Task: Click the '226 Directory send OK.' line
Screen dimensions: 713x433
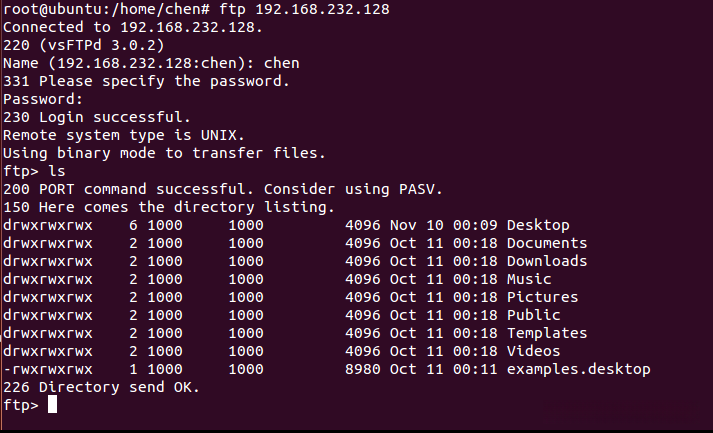Action: (x=102, y=387)
